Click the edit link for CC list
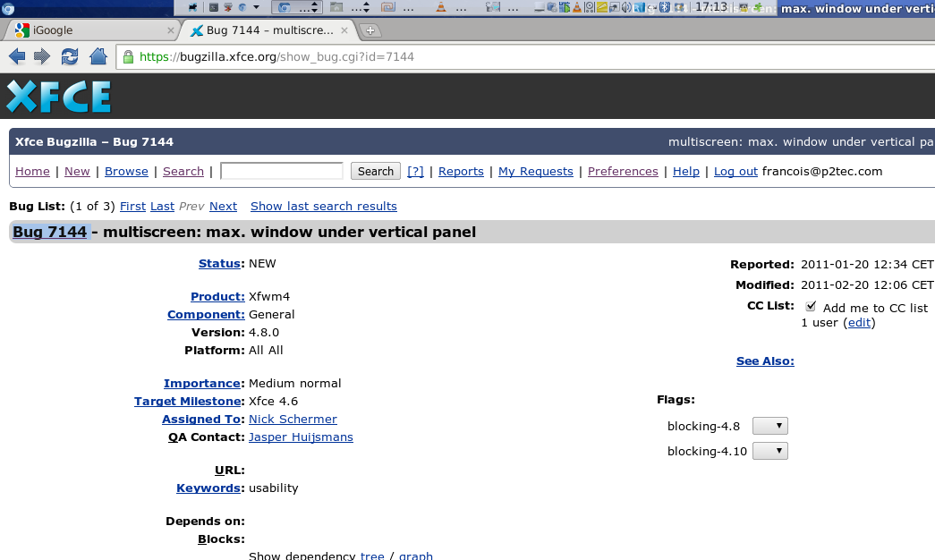Screen dimensions: 935x560 coord(859,322)
